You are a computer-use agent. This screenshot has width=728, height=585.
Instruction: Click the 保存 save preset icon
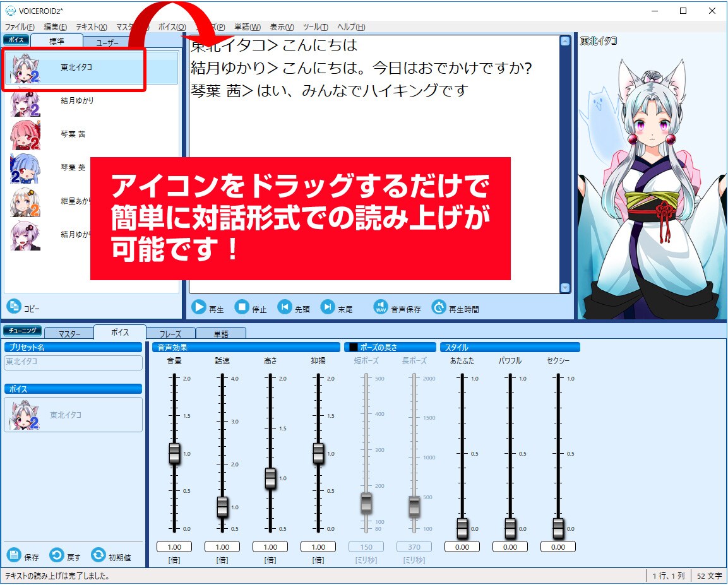coord(14,555)
